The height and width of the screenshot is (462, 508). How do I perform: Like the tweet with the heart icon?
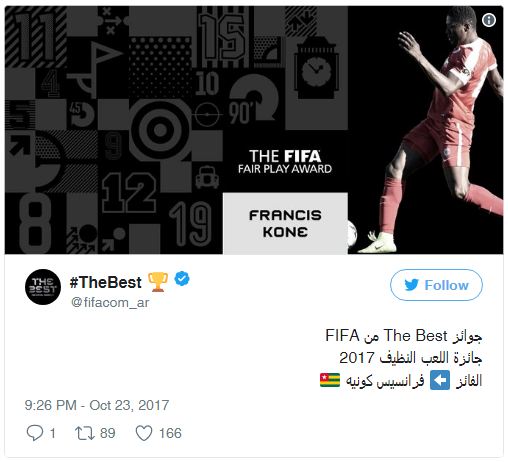tap(144, 433)
